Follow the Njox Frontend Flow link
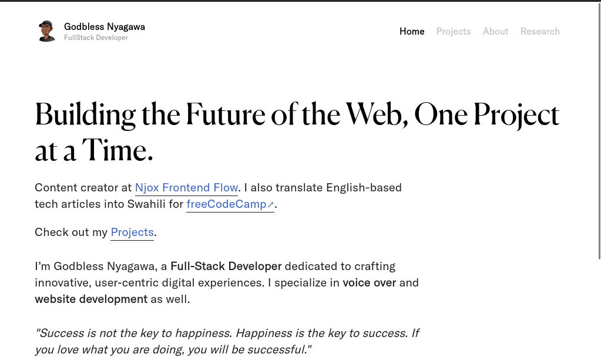This screenshot has width=601, height=364. tap(186, 188)
